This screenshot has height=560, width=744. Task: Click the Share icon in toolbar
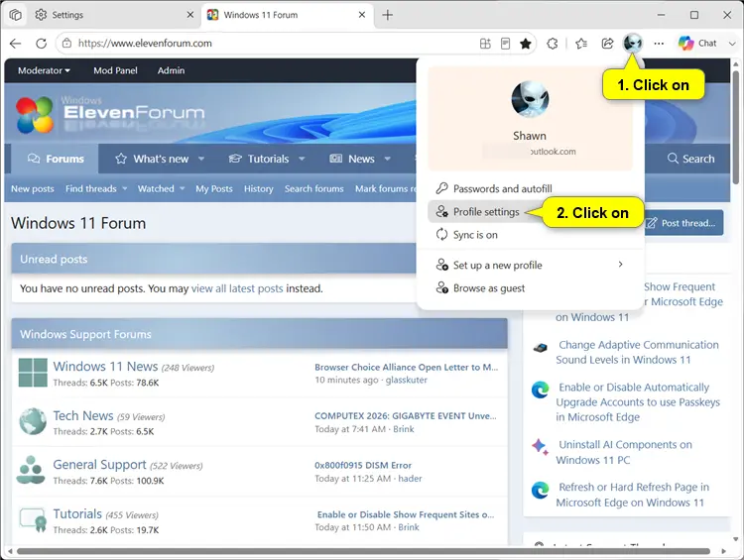pyautogui.click(x=607, y=44)
